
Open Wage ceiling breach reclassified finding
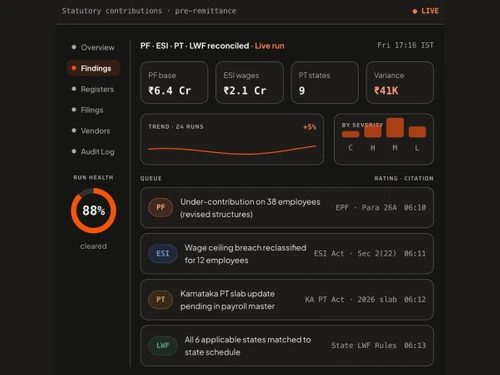tap(287, 254)
